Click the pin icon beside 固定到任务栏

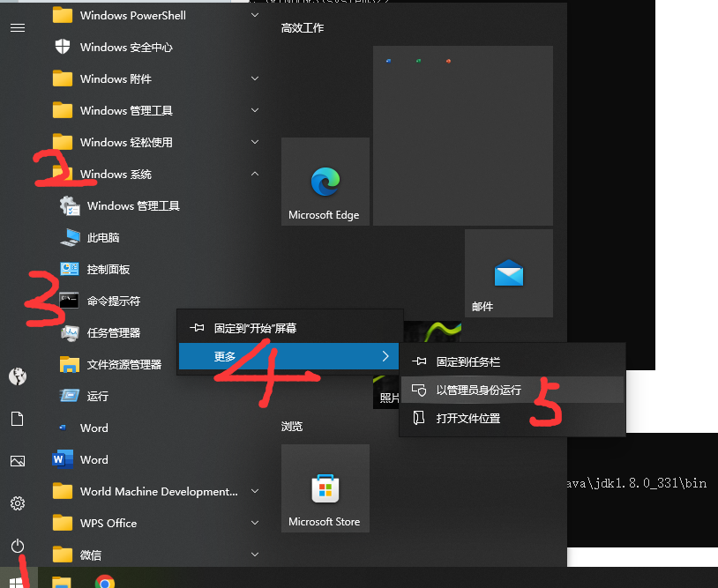[x=419, y=362]
